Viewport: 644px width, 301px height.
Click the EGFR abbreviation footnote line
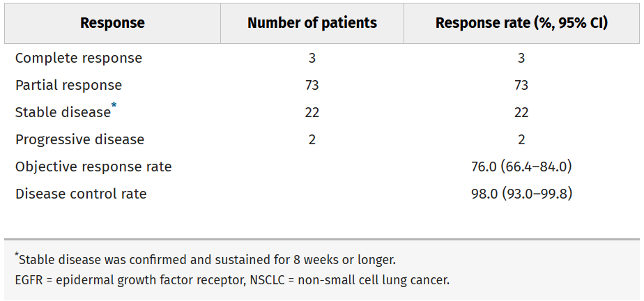[x=232, y=280]
